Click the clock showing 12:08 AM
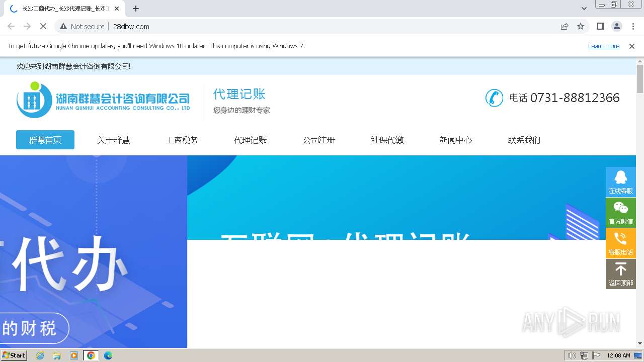Image resolution: width=644 pixels, height=362 pixels. 618,355
